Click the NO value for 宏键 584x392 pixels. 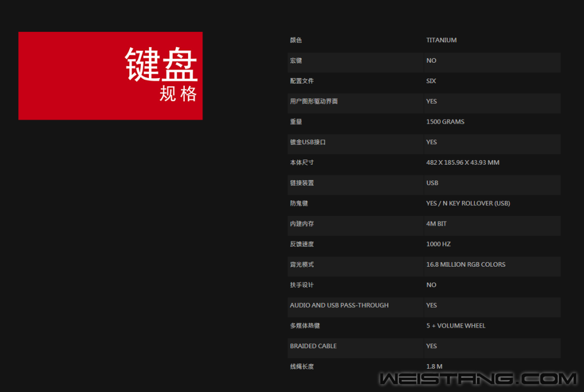click(431, 60)
